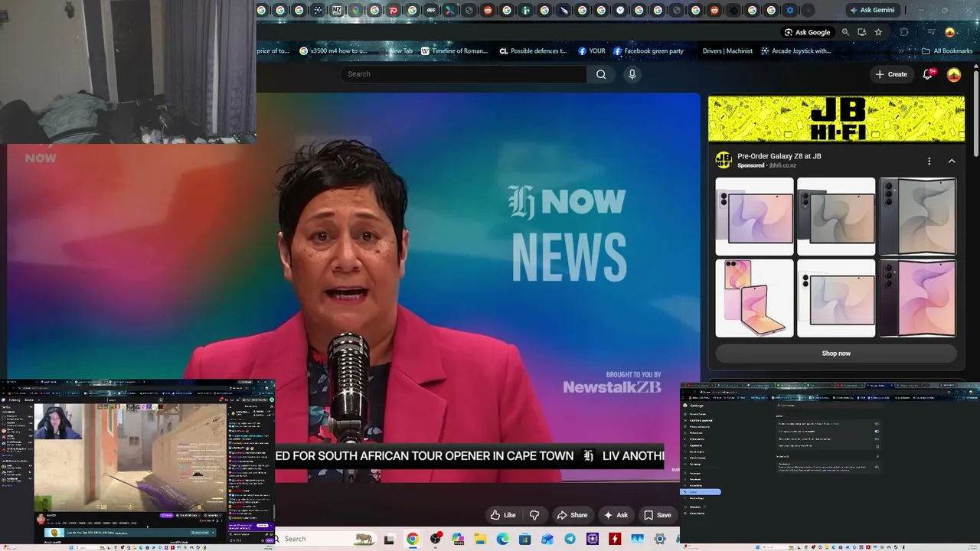Image resolution: width=980 pixels, height=551 pixels.
Task: Dislike the video with thumbs-down icon
Action: 534,515
